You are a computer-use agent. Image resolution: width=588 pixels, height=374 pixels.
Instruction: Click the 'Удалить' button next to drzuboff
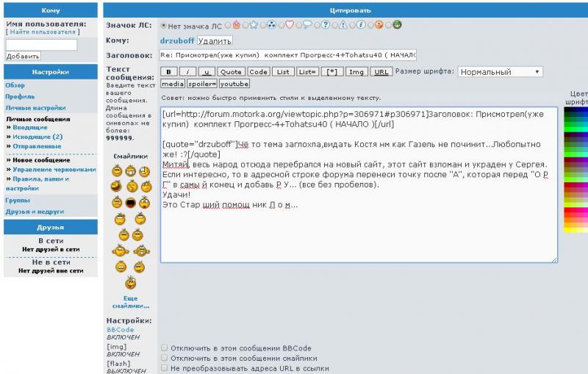point(215,40)
